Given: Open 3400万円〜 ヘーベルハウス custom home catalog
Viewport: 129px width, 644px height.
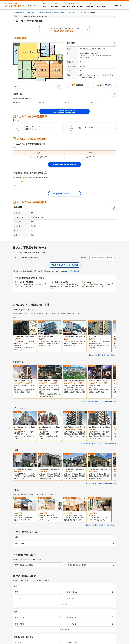Looking at the screenshot, I should pos(99,509).
